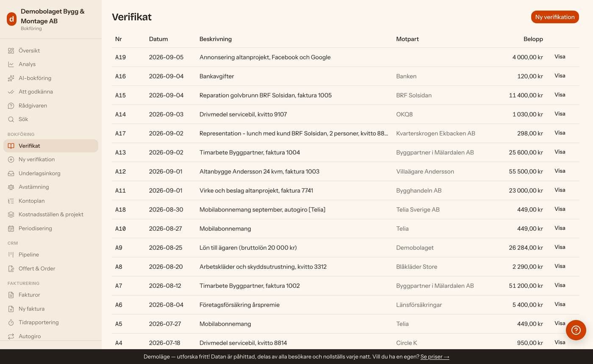Click the Kostnadsställen & projekt layers icon

click(x=11, y=215)
